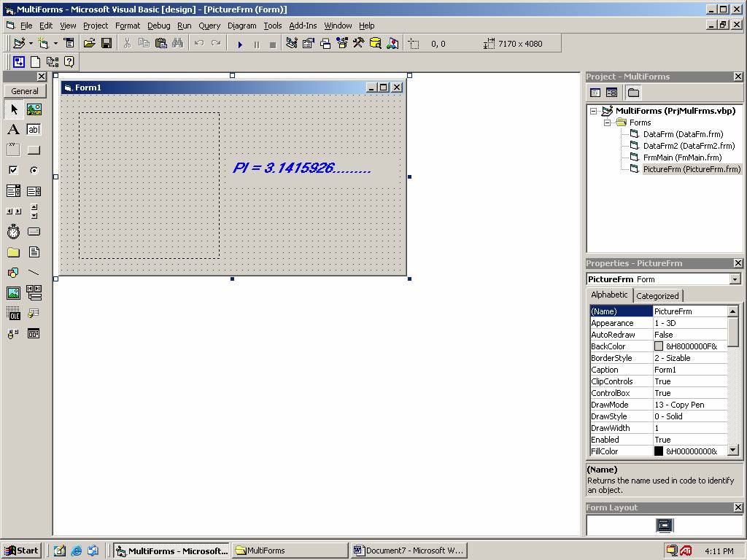Select the OLE control in toolbox
The width and height of the screenshot is (747, 560).
pos(13,314)
